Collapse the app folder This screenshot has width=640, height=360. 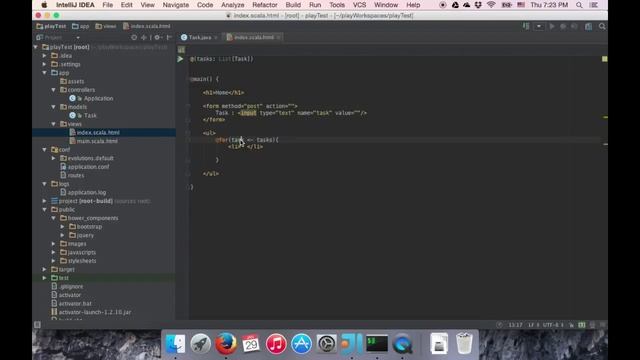click(x=44, y=73)
